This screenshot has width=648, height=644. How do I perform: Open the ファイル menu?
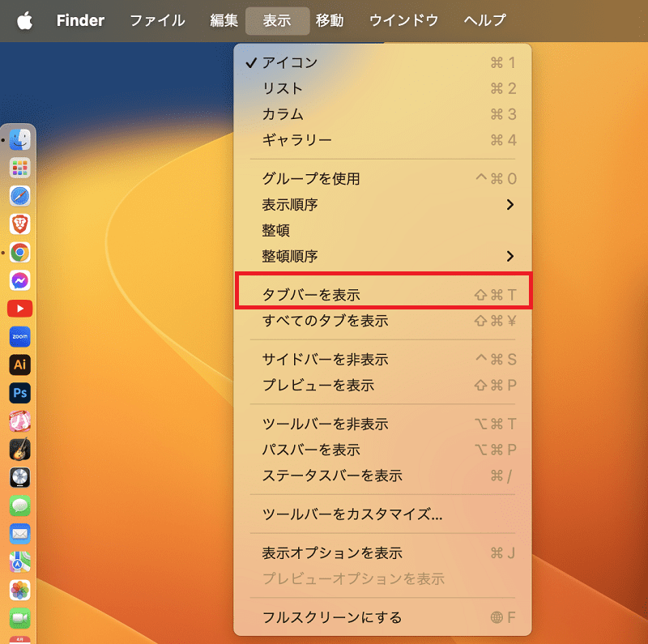(157, 20)
